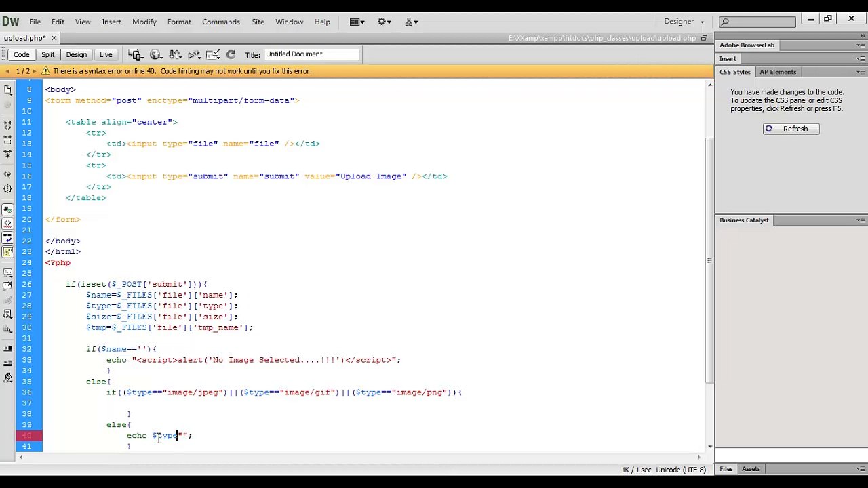Collapse panels to icons with double arrow

862,37
